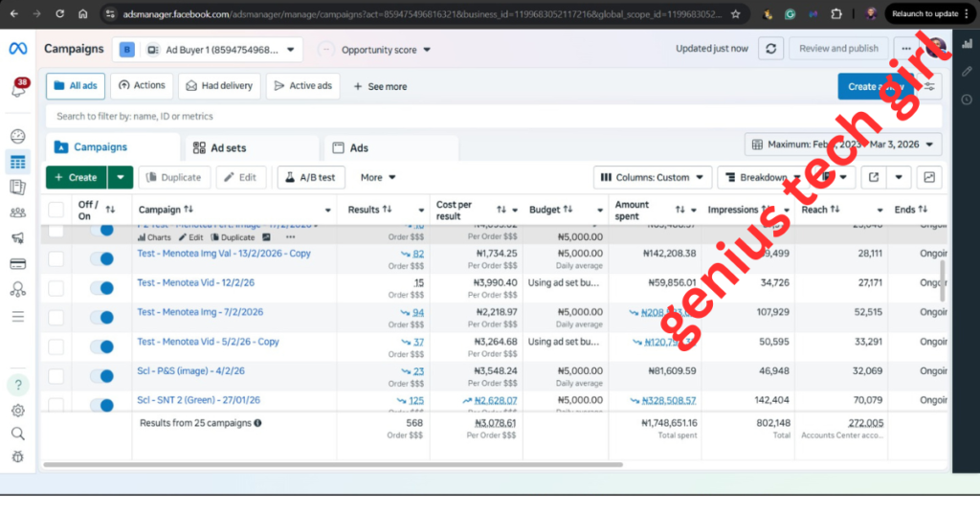Open the Help question mark icon
The width and height of the screenshot is (980, 513).
click(18, 385)
